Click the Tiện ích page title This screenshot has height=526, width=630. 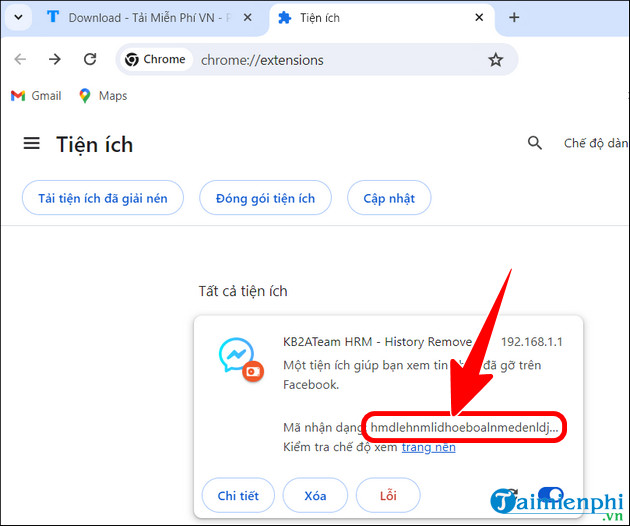click(x=94, y=144)
